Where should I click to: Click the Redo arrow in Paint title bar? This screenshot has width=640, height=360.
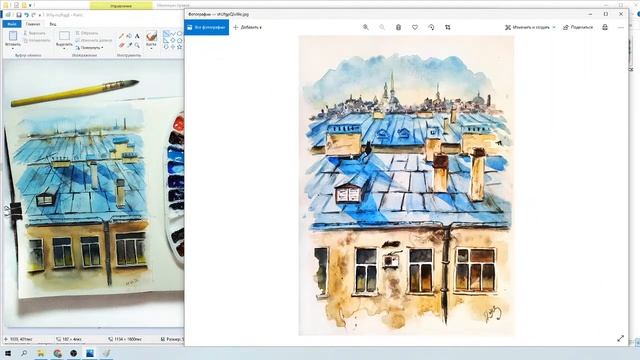click(33, 15)
